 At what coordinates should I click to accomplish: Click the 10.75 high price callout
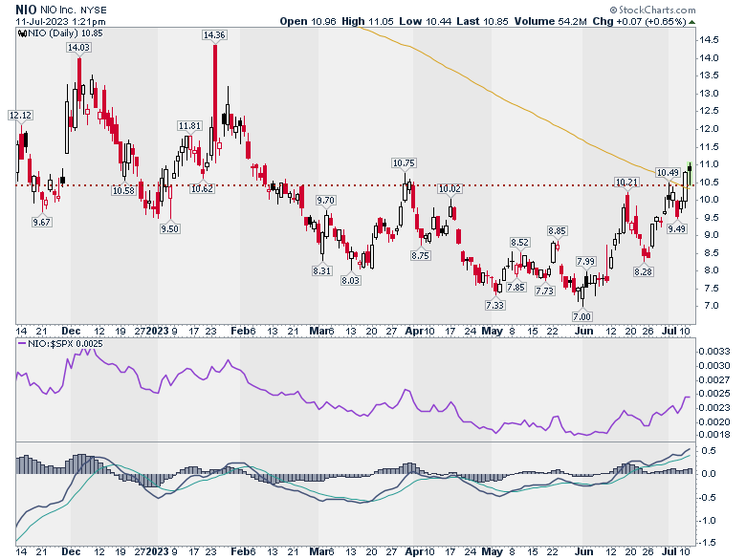404,163
